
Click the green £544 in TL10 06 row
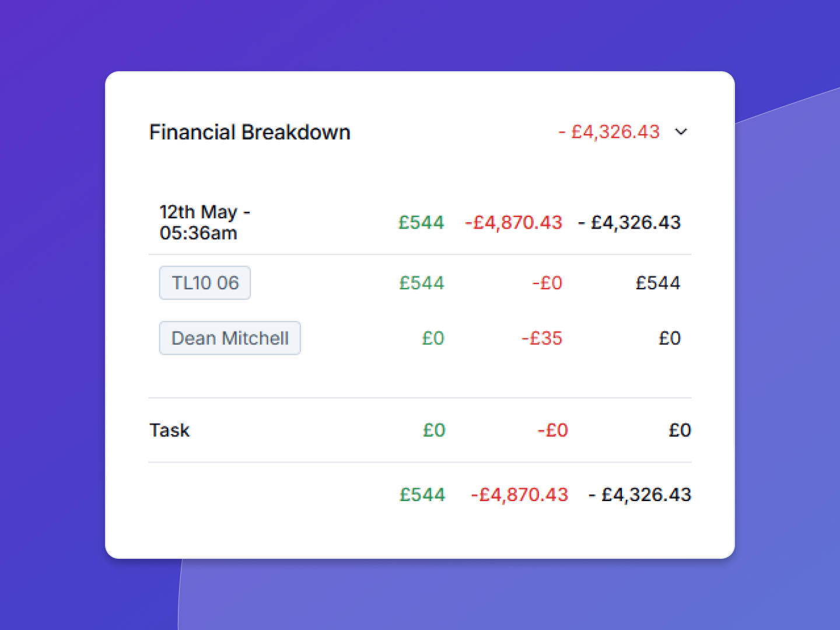click(x=422, y=283)
